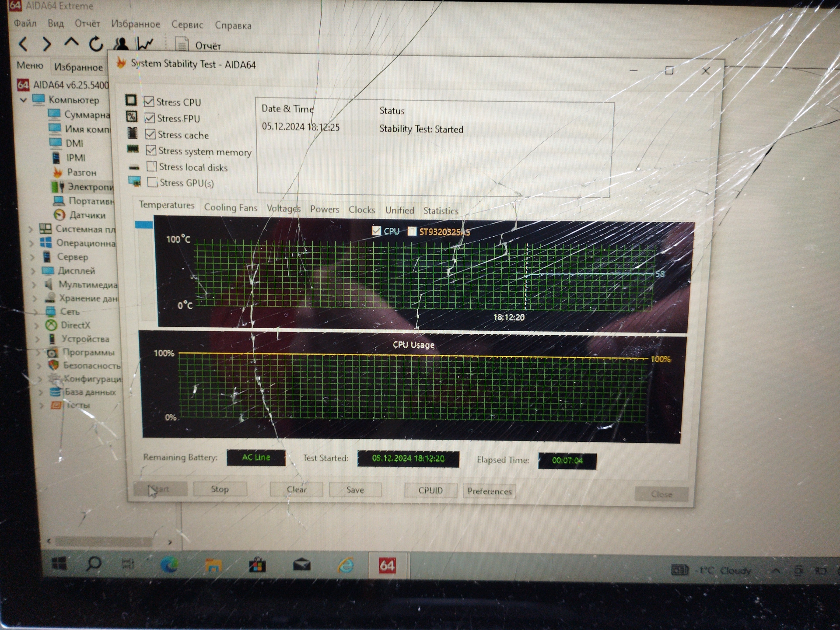Expand the Мультимедиа tree node
Viewport: 840px width, 630px height.
tap(34, 285)
